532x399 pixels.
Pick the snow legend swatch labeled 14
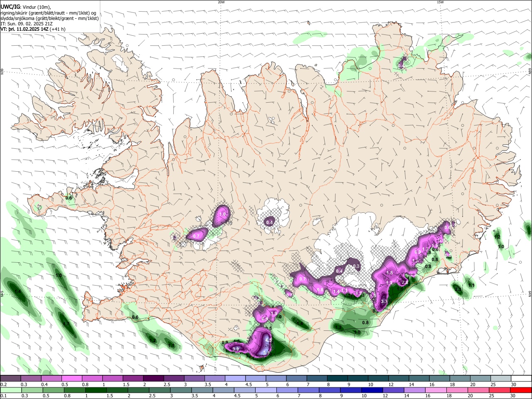pyautogui.click(x=419, y=378)
